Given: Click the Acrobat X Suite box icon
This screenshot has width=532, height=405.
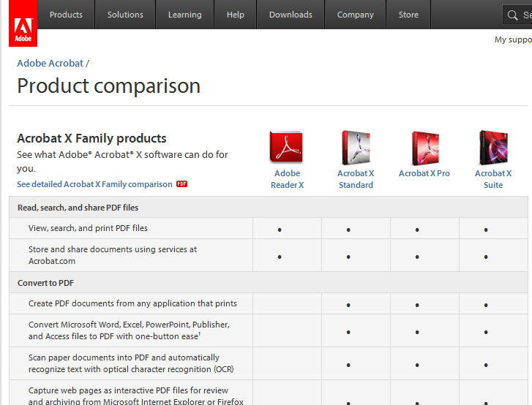Looking at the screenshot, I should tap(493, 147).
